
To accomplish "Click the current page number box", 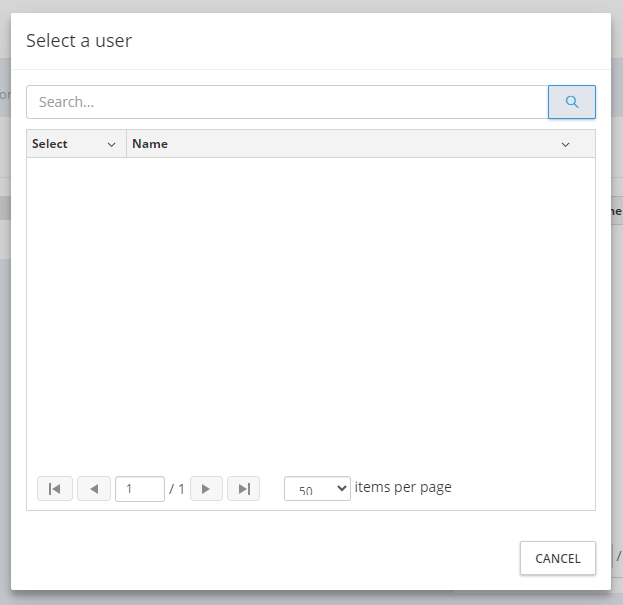I will (140, 489).
